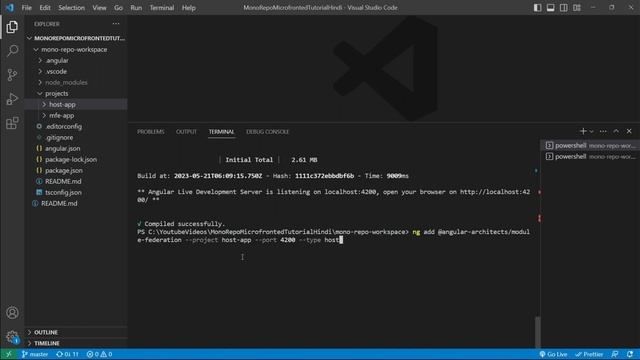Open package-lock.json file
The width and height of the screenshot is (640, 360).
[76, 160]
